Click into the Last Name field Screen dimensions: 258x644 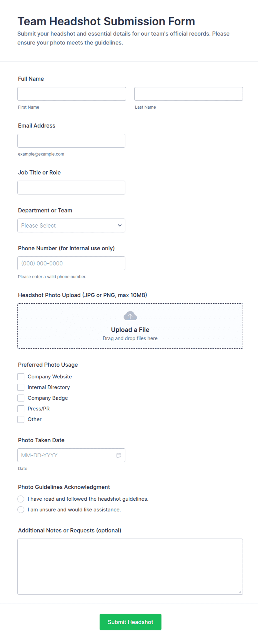[189, 94]
